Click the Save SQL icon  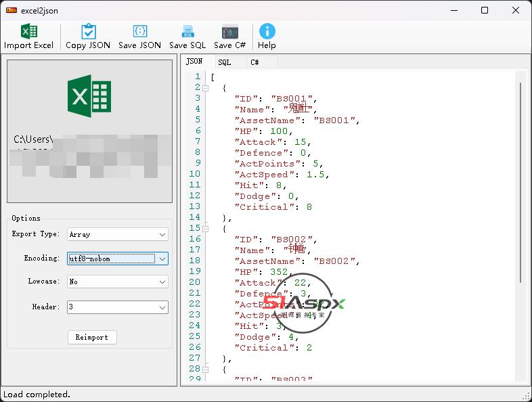(187, 32)
